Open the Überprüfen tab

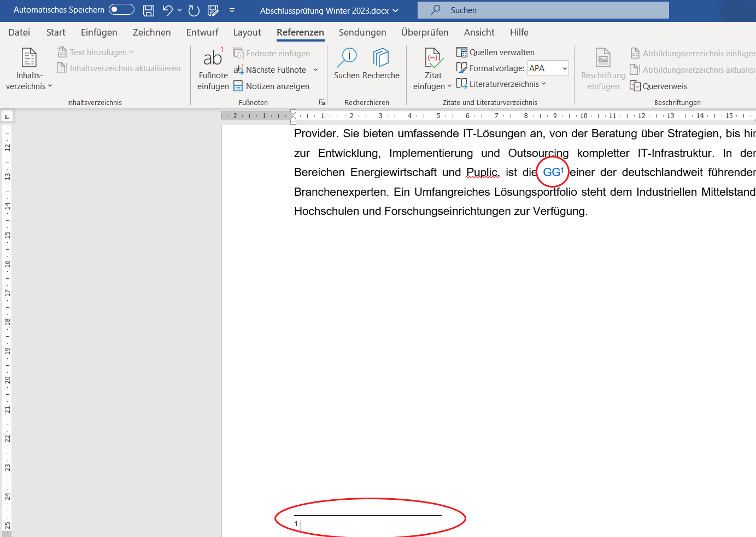click(x=425, y=32)
